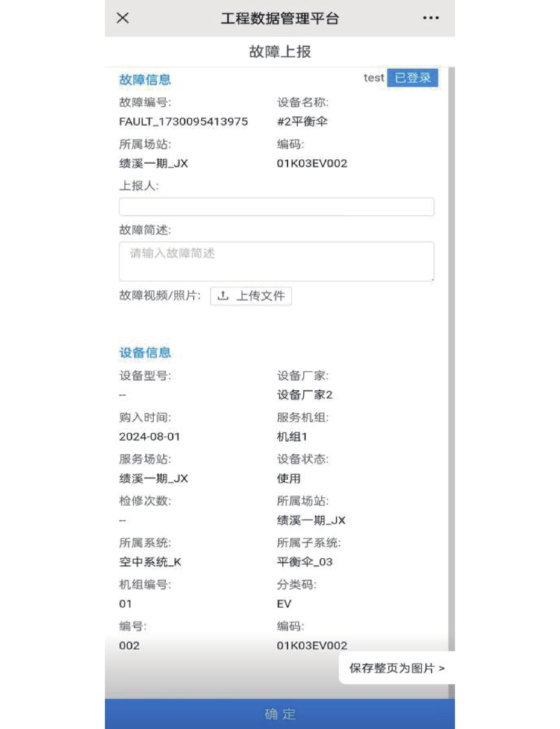Click the 工程数据管理平台 header title
Image resolution: width=560 pixels, height=729 pixels.
[280, 19]
